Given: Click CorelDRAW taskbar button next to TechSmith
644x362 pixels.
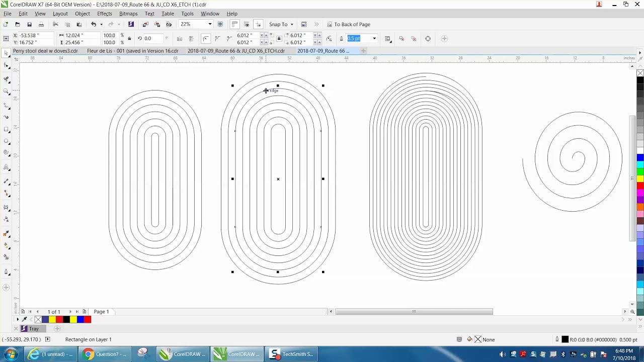Looking at the screenshot, I should (x=237, y=354).
